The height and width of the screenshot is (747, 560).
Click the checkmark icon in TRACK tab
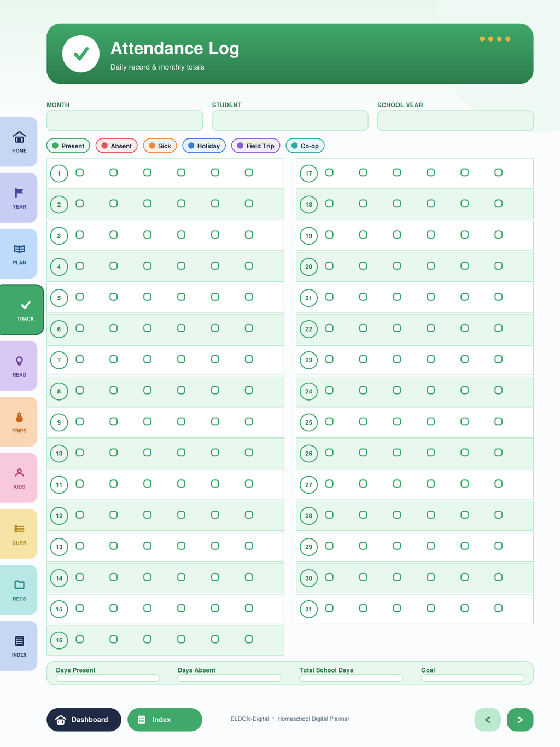26,305
